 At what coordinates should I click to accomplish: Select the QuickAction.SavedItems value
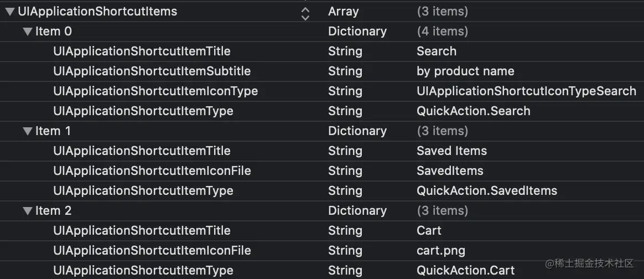(486, 191)
